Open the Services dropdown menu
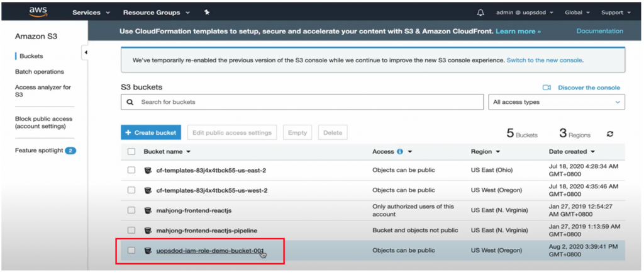Image resolution: width=644 pixels, height=274 pixels. coord(91,13)
